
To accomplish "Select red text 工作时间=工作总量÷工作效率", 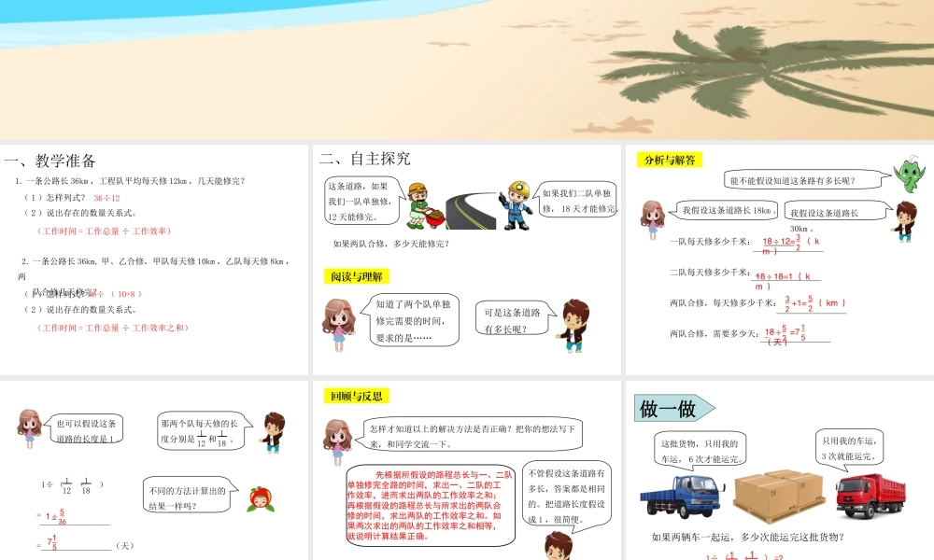I will (x=105, y=231).
